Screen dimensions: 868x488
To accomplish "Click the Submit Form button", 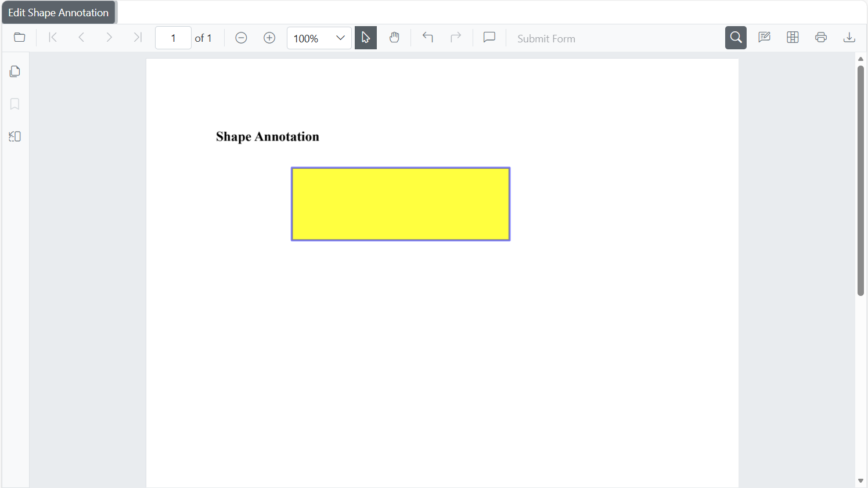I will [x=546, y=39].
